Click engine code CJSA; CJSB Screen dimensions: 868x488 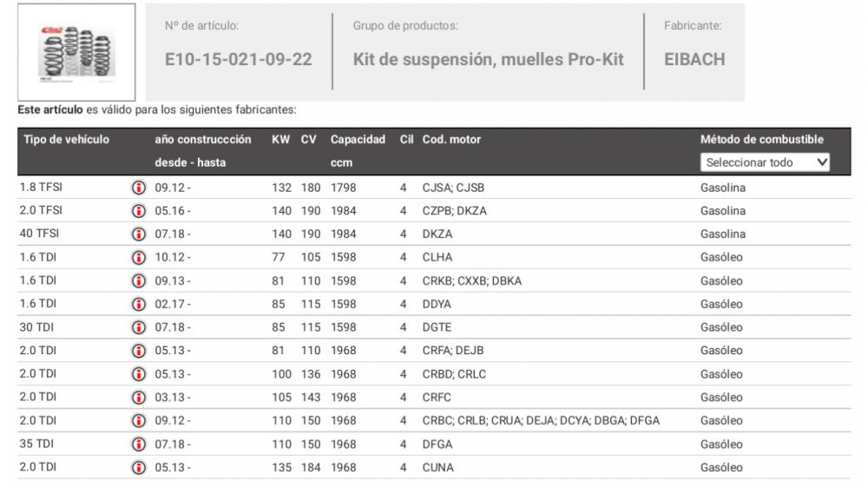453,188
